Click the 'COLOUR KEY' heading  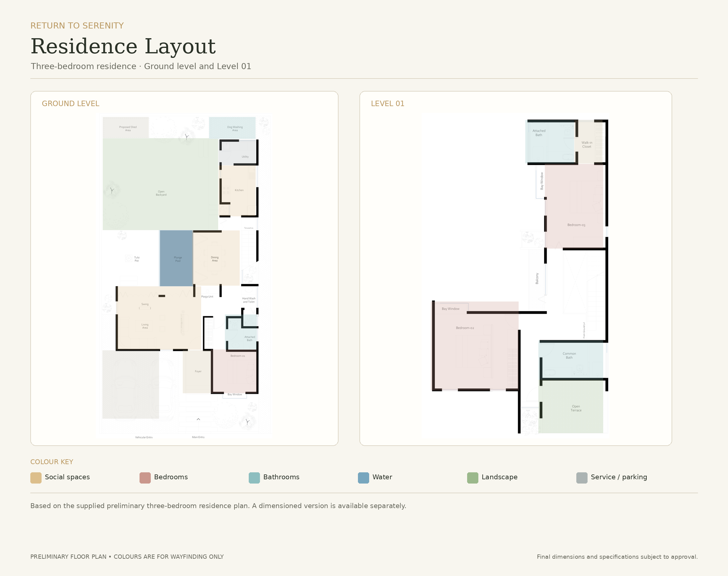52,462
